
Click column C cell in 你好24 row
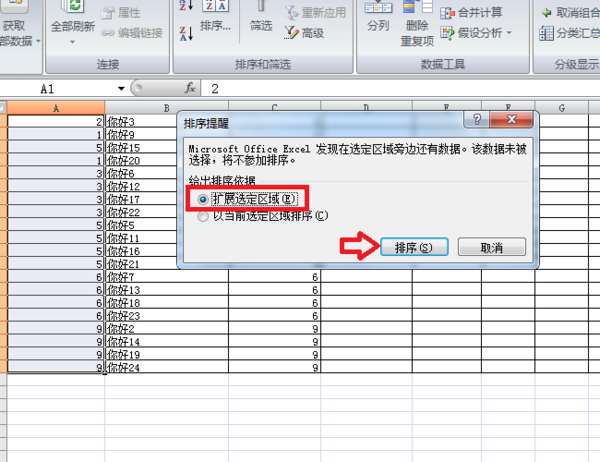tap(274, 367)
